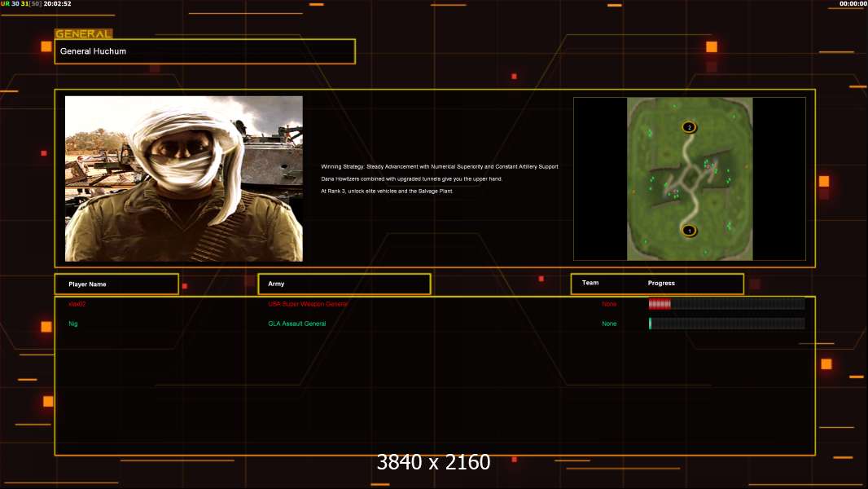This screenshot has width=868, height=489.
Task: Click the timer in the top-right corner
Action: [853, 3]
